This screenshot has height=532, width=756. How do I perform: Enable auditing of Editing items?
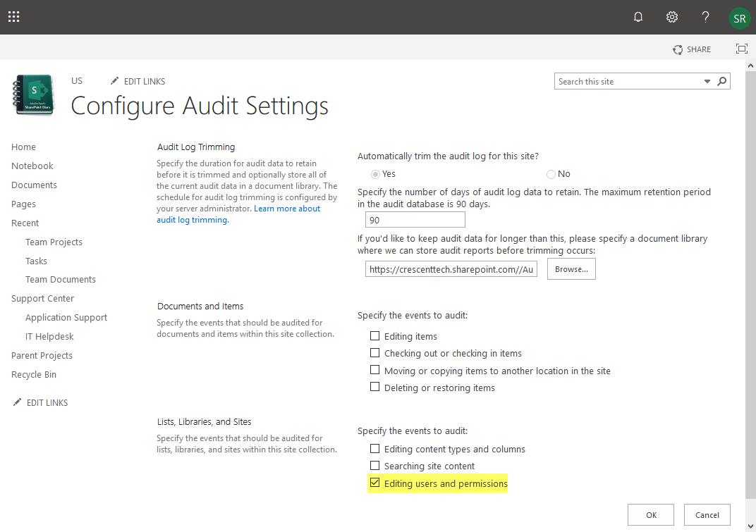point(374,336)
